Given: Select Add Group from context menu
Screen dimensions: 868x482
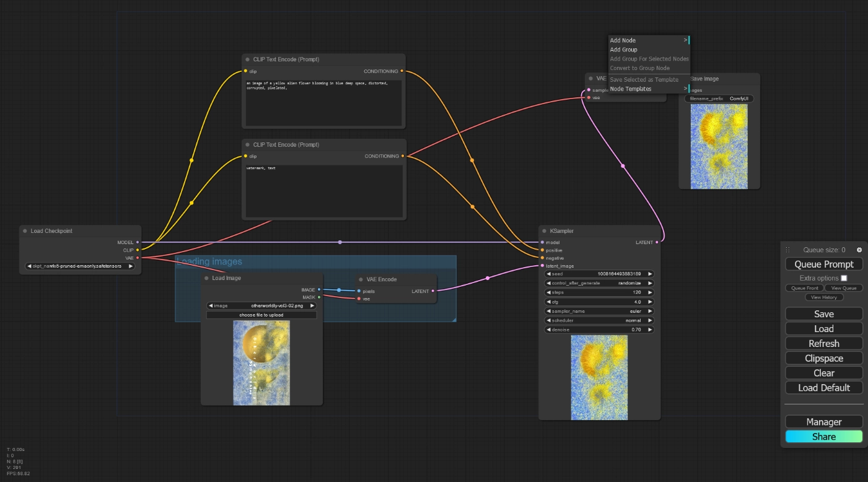Looking at the screenshot, I should (x=623, y=50).
